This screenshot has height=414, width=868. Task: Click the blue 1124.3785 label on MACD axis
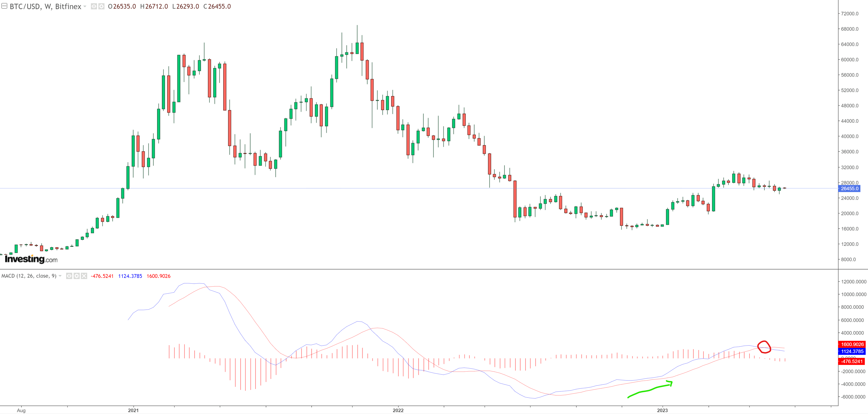pyautogui.click(x=852, y=351)
